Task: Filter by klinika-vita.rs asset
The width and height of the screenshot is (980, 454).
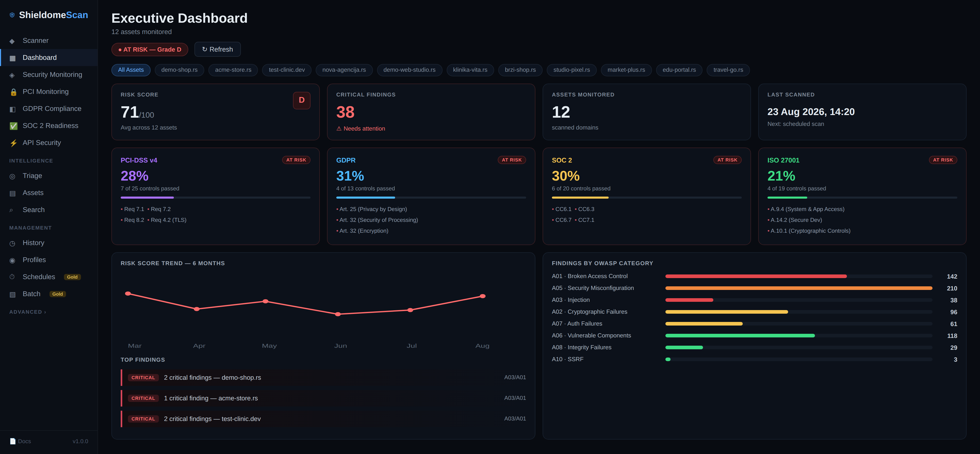Action: coord(470,70)
